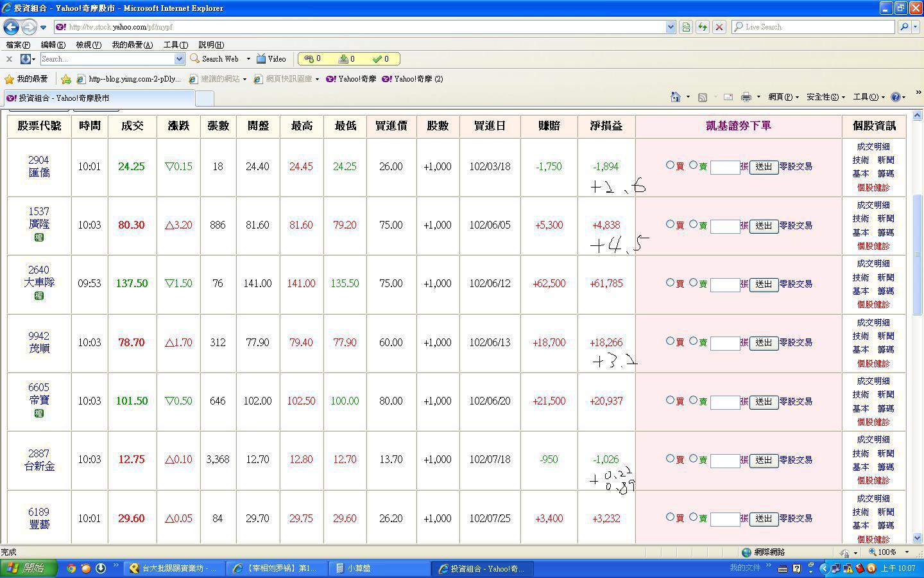Viewport: 924px width, 578px height.
Task: Click the quantity input field for stock 9942
Action: (725, 343)
